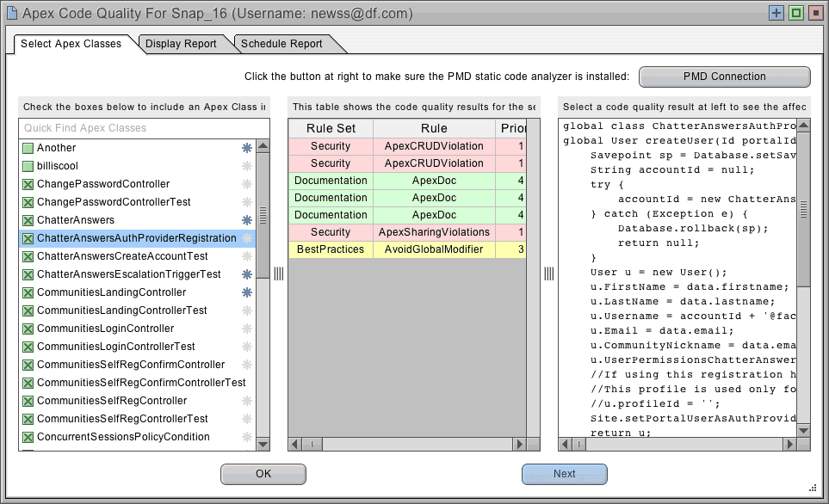Click the asterisk icon beside CommunitiesSelfRegConfirmController
Viewport: 829px width, 504px height.
[247, 365]
